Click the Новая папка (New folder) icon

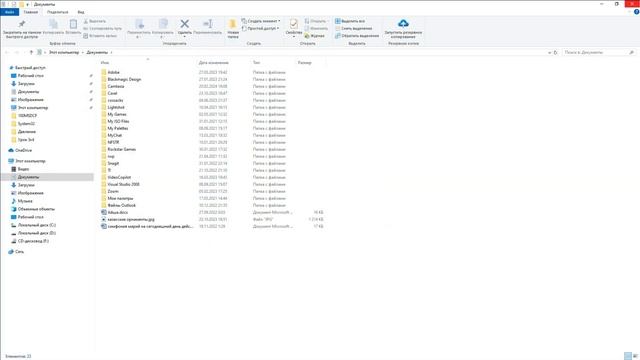(233, 24)
